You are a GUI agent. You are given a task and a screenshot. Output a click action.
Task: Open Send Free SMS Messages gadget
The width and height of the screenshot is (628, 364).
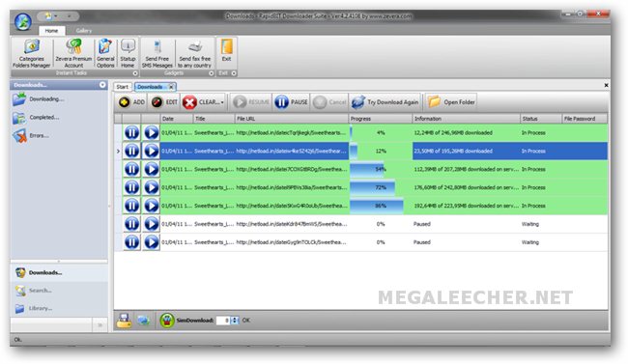157,53
